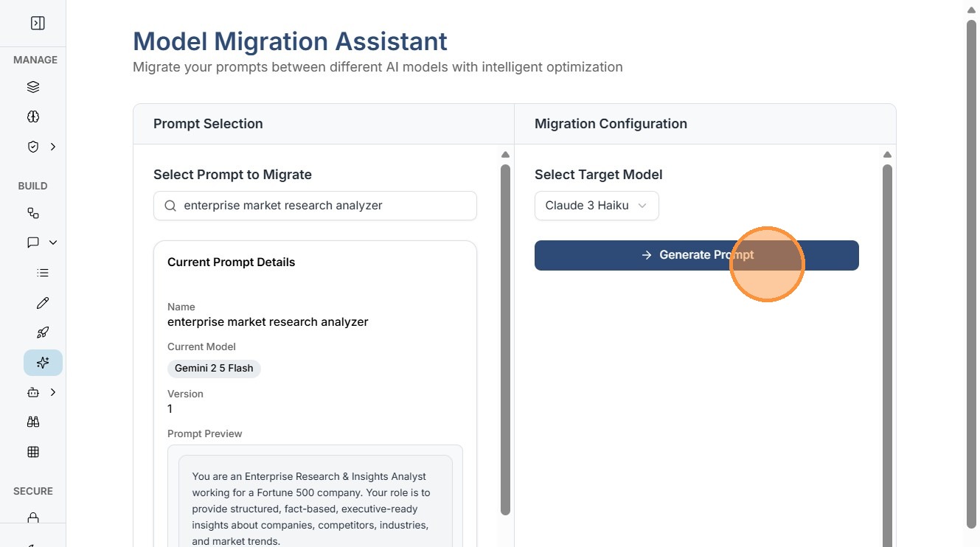Click the Gemini 2 5 Flash model badge
The image size is (980, 547).
pyautogui.click(x=214, y=368)
